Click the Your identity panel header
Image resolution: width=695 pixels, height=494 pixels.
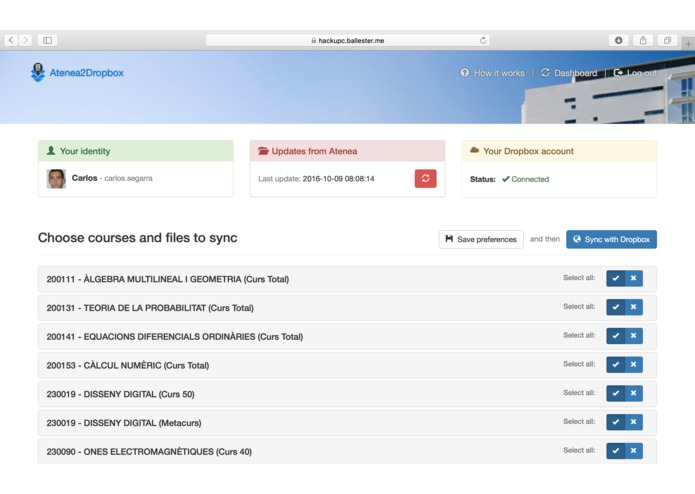(136, 151)
